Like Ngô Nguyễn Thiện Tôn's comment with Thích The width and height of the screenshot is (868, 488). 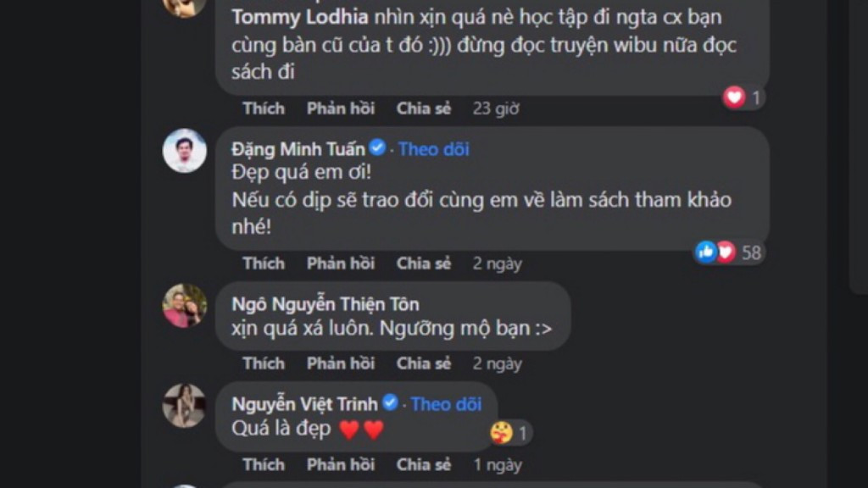pos(263,363)
